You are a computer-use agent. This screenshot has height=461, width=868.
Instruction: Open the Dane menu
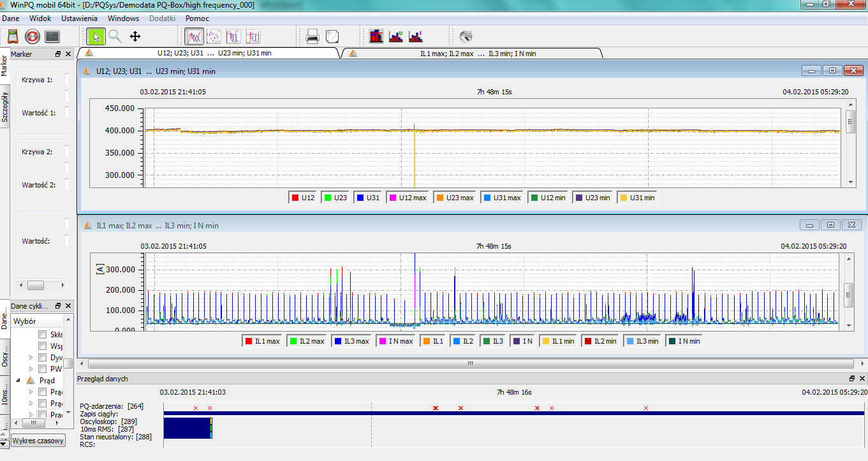click(x=11, y=18)
